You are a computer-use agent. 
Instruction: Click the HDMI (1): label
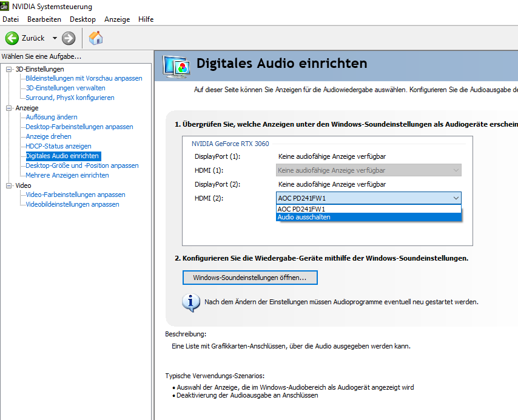pos(209,170)
